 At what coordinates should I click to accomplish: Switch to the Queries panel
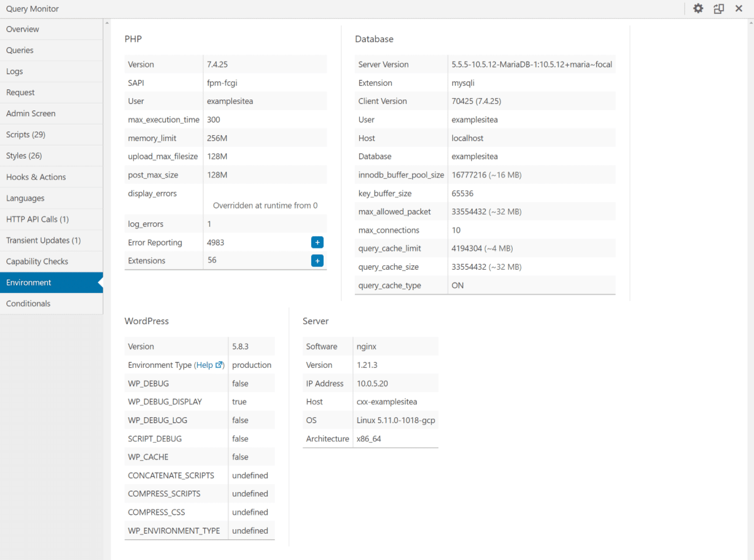click(x=19, y=50)
